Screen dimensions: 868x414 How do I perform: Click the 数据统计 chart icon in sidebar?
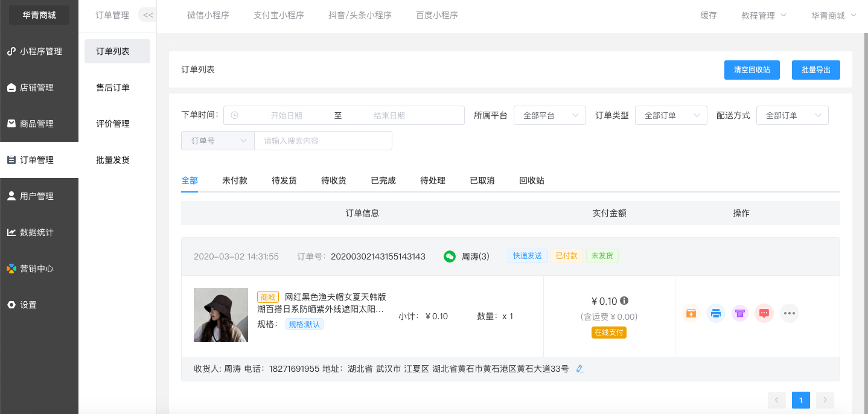11,232
